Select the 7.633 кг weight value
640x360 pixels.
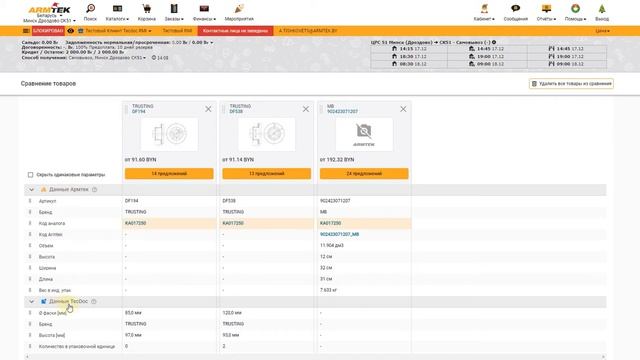pyautogui.click(x=329, y=290)
